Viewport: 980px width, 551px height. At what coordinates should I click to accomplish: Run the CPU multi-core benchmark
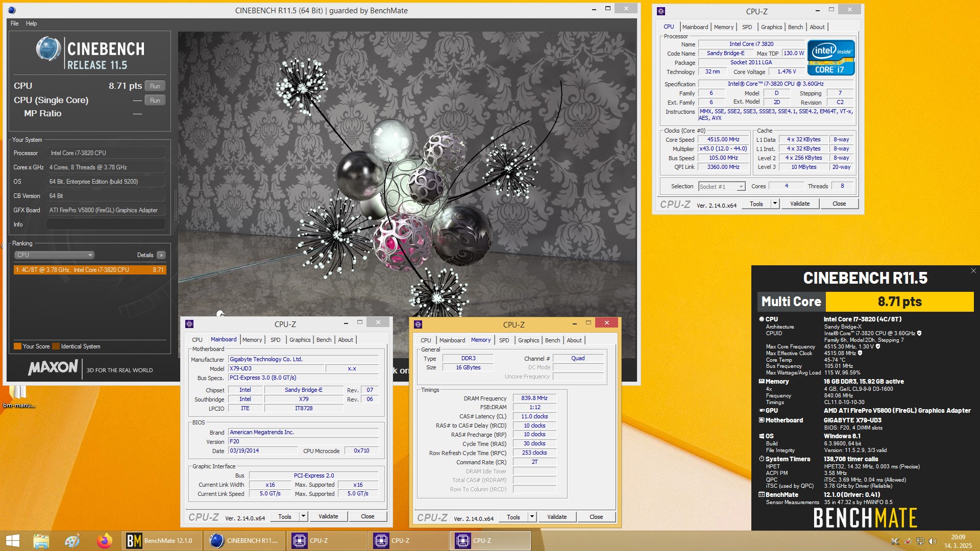pos(155,86)
